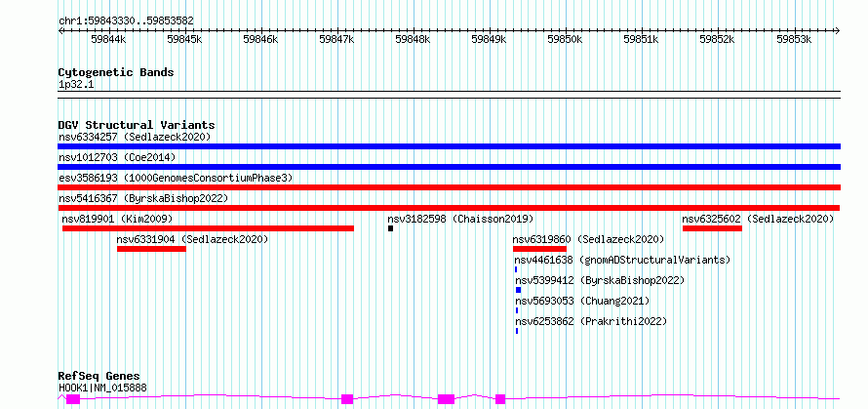Open the esv3586193 (1000GenomesConsortiumPhase3) label
The width and height of the screenshot is (868, 409).
[176, 178]
